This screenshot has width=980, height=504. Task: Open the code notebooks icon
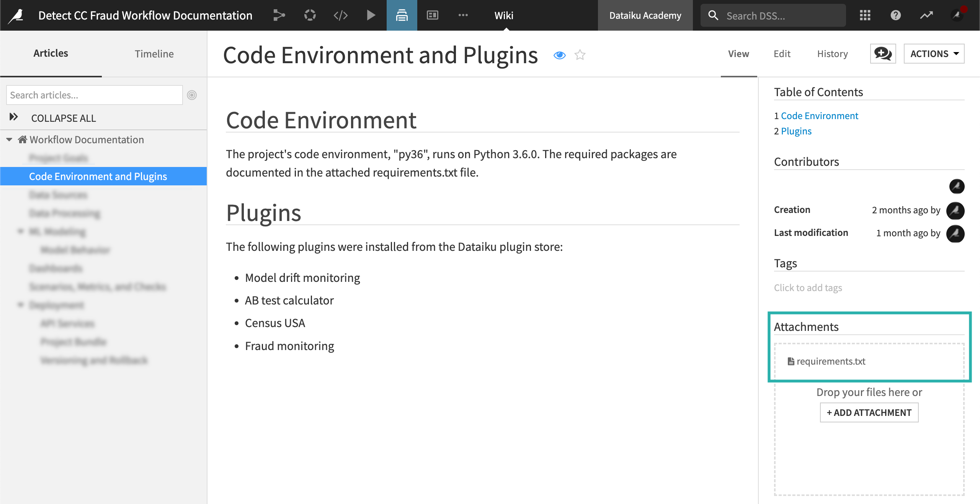pyautogui.click(x=340, y=15)
